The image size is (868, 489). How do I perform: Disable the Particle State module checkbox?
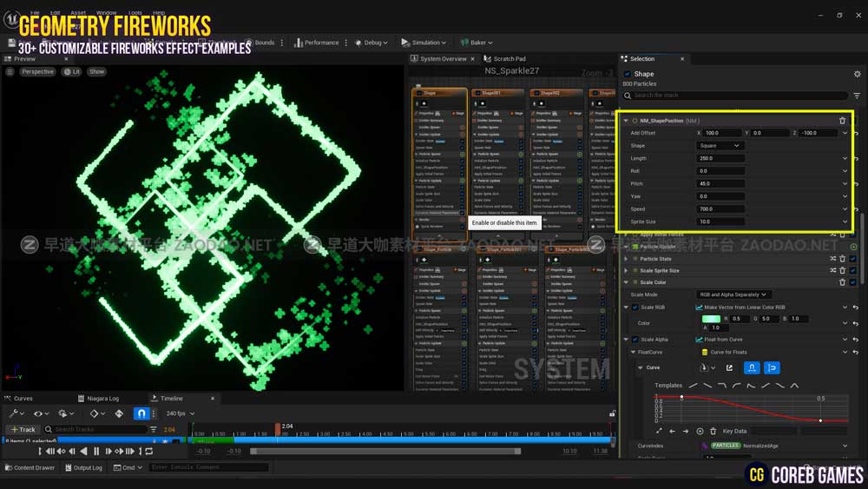[853, 259]
